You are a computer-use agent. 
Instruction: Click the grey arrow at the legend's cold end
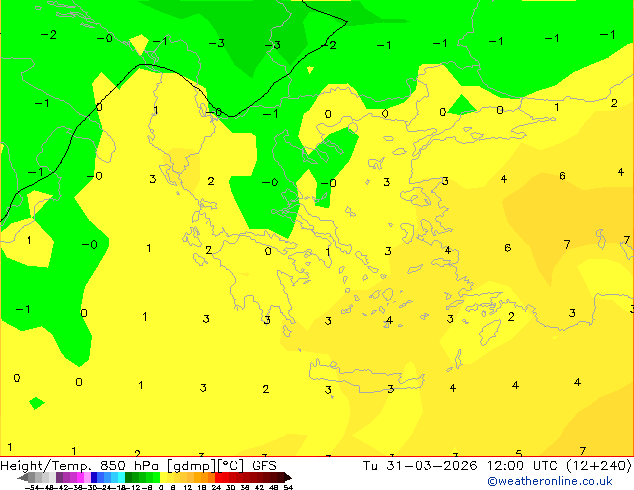pyautogui.click(x=23, y=477)
